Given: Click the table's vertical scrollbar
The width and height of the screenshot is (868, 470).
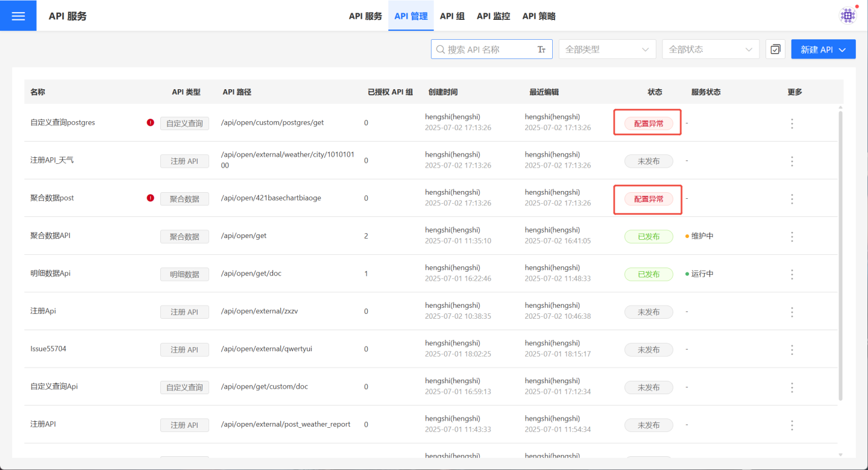Looking at the screenshot, I should point(840,253).
